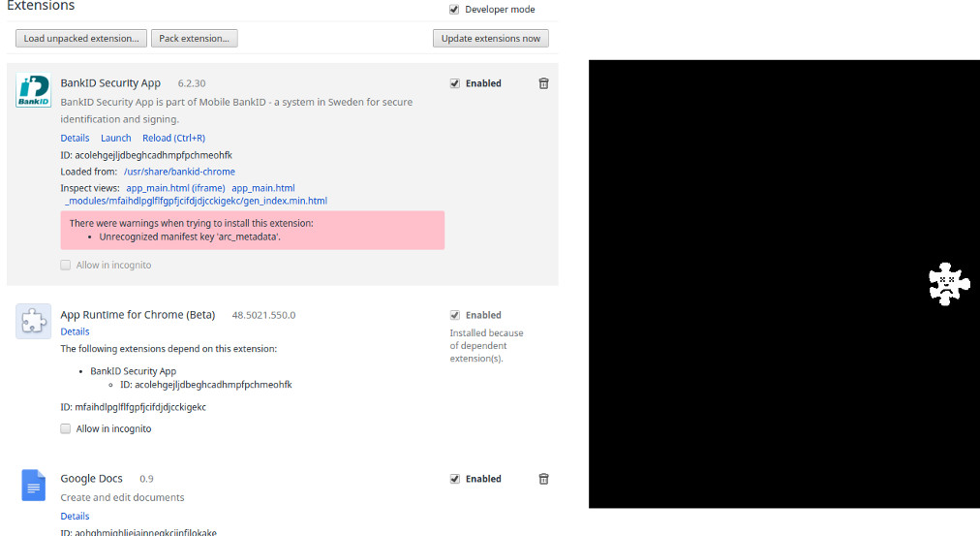This screenshot has width=980, height=536.
Task: Click the Load unpacked extension button
Action: pyautogui.click(x=81, y=38)
